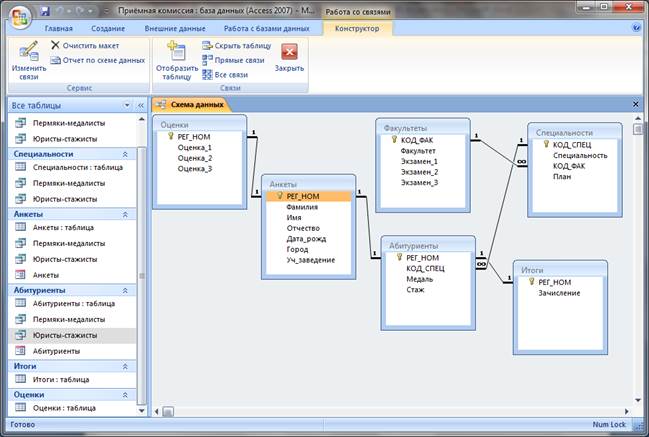Select field Экзамен_2 in Факультеты table
Screen dimensions: 649x437
[419, 172]
